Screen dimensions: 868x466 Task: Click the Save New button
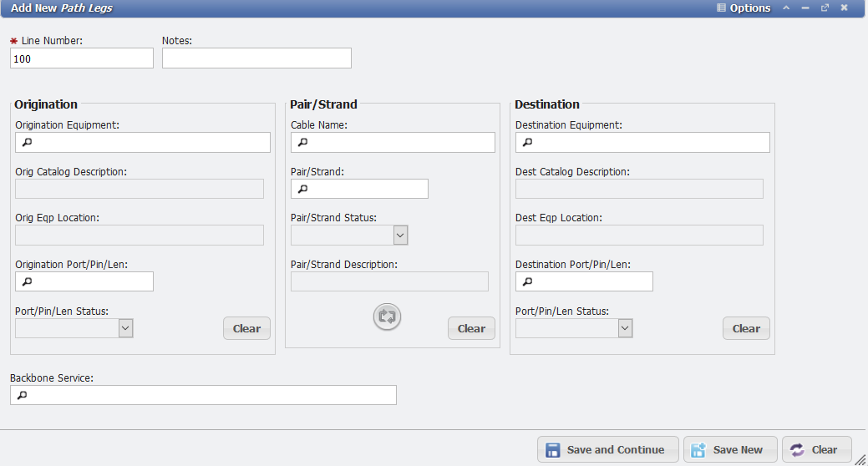[x=729, y=449]
